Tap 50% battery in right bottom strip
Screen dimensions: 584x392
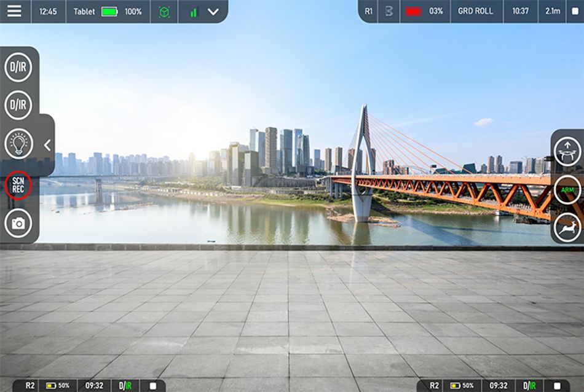pos(462,386)
